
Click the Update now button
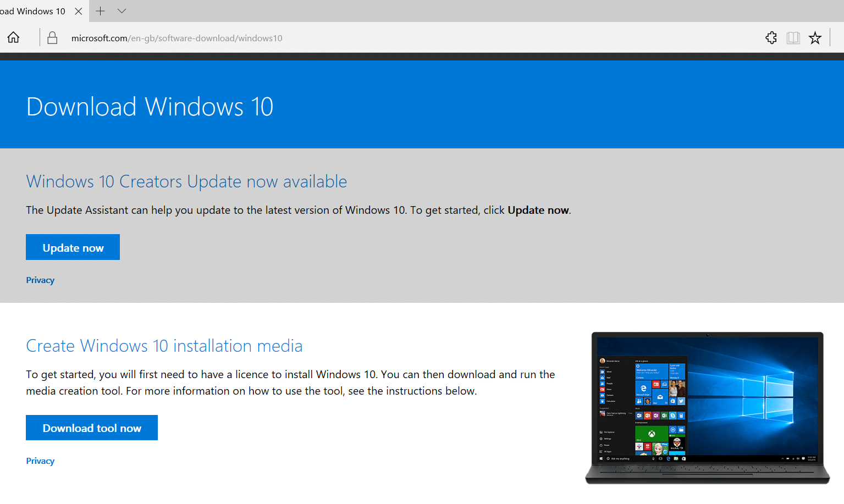pyautogui.click(x=73, y=247)
